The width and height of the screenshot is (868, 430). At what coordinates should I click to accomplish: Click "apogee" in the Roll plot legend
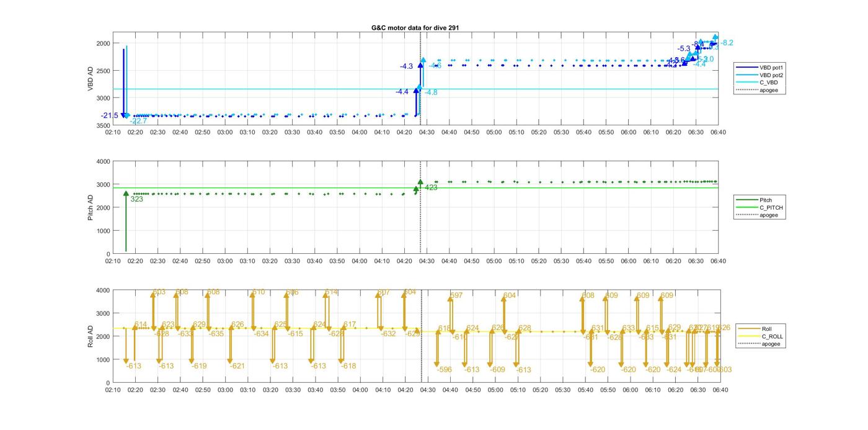[x=759, y=344]
